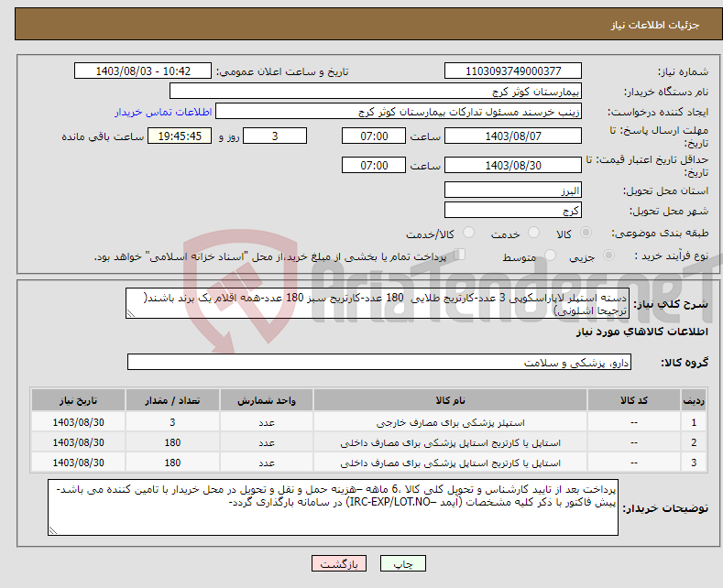Click the row 3 item name cell
723x588 pixels.
(450, 463)
